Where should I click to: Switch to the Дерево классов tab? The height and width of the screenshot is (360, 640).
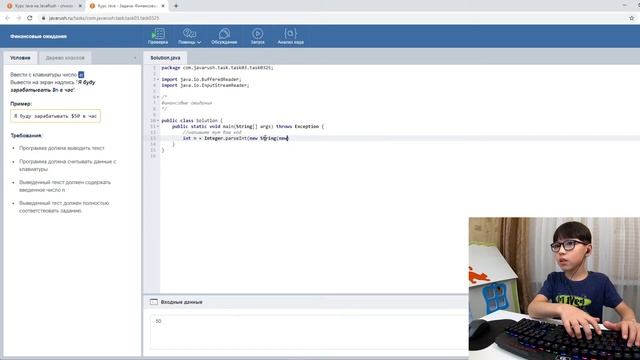(65, 58)
